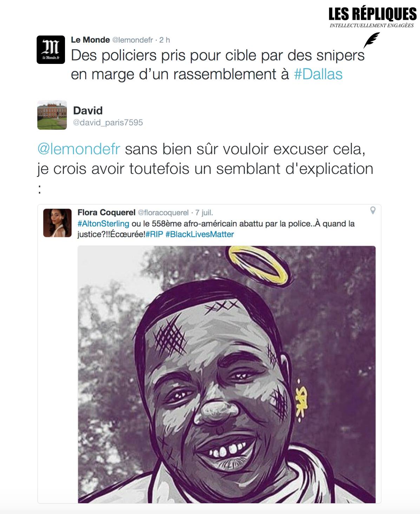Click the 7 juil. timestamp
The height and width of the screenshot is (514, 420).
(204, 213)
